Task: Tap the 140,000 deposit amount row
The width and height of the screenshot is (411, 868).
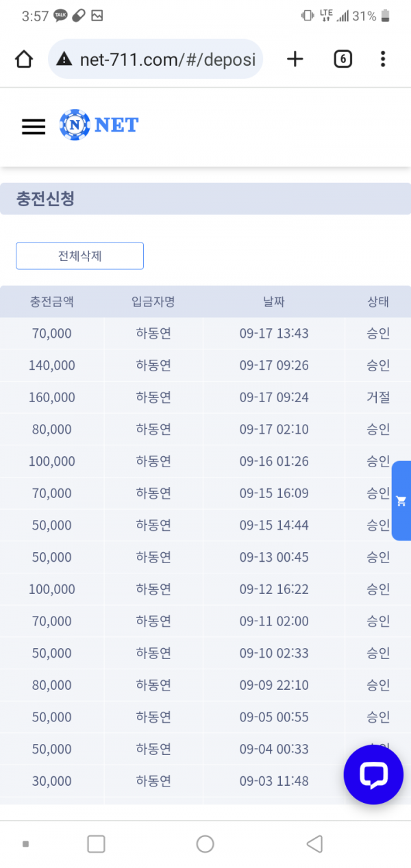Action: [x=52, y=365]
